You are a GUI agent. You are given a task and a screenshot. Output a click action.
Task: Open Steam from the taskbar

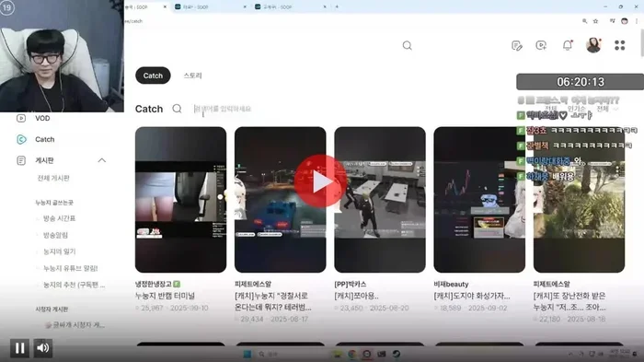pos(397,355)
